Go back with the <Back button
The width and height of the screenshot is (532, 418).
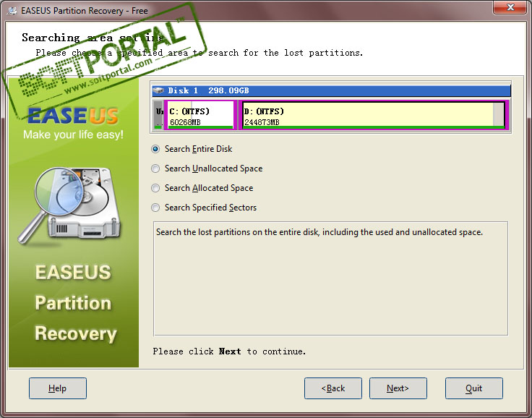coord(332,388)
